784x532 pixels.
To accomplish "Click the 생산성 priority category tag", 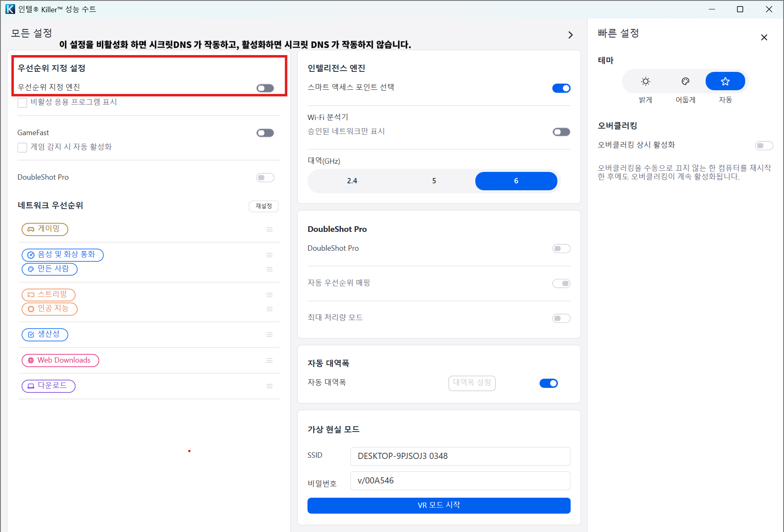I will (x=45, y=334).
